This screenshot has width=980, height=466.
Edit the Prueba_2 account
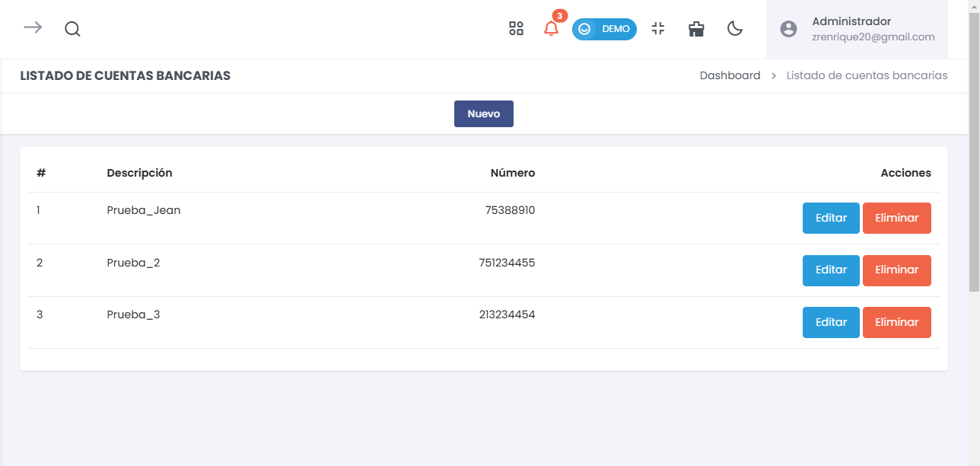click(x=830, y=270)
